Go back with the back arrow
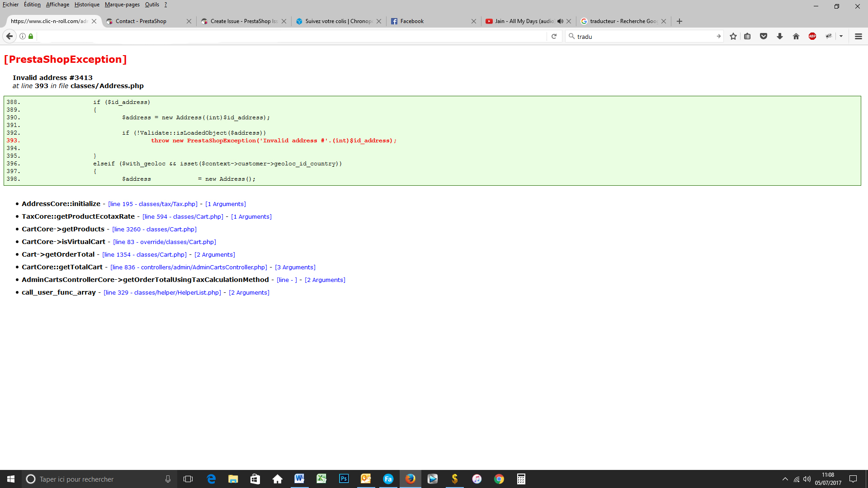 pyautogui.click(x=9, y=36)
